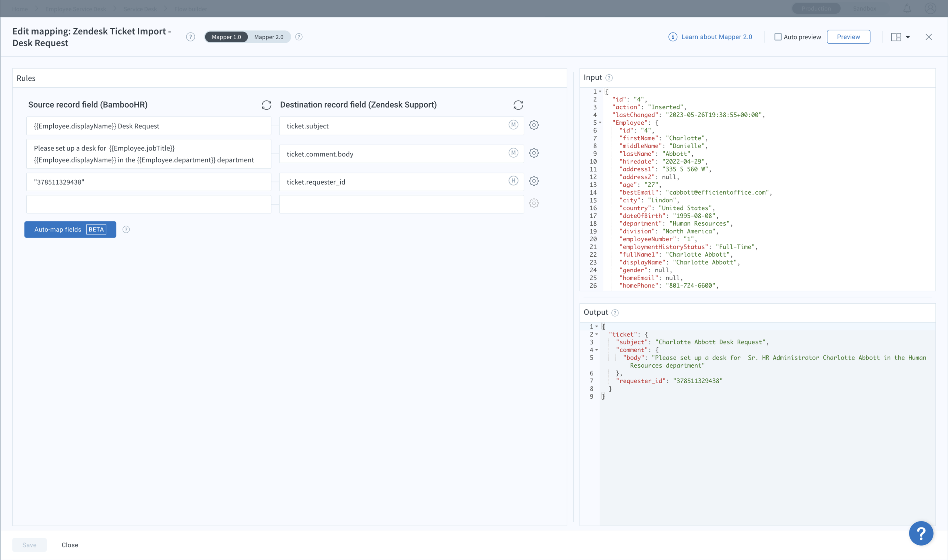This screenshot has height=560, width=948.
Task: Click the Input panel help icon
Action: tap(609, 78)
